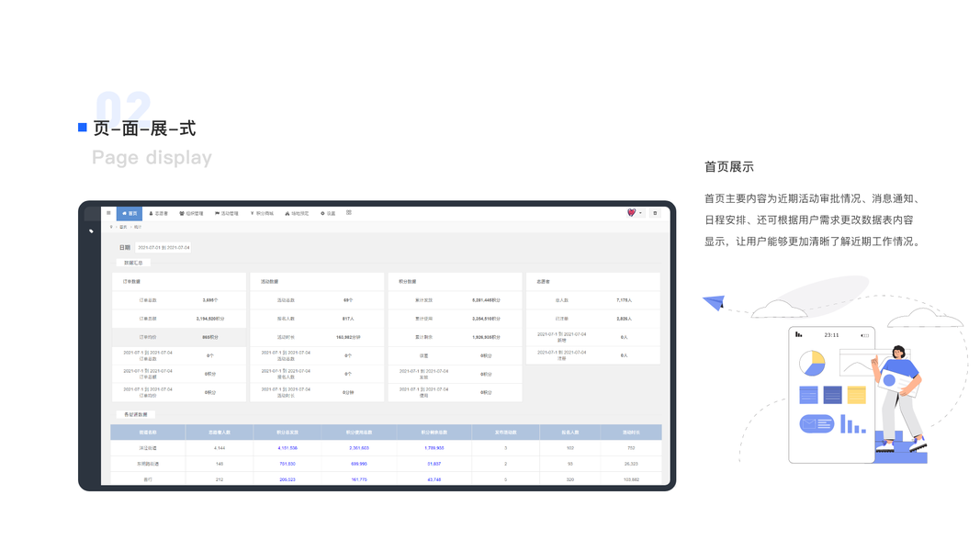Click the location pin breadcrumb icon

coord(111,227)
